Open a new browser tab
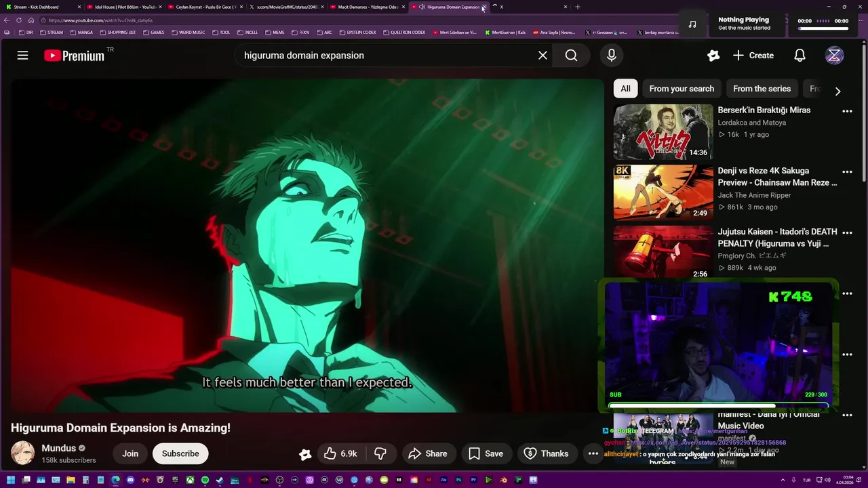This screenshot has height=488, width=868. (578, 7)
